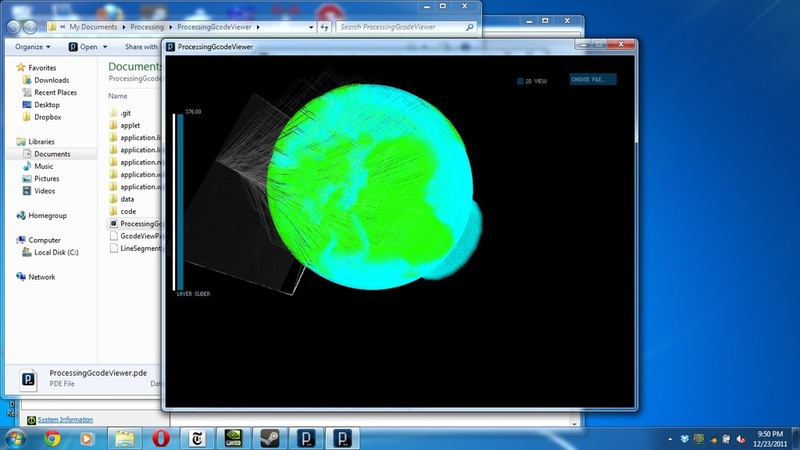
Task: Open Music library in the navigation pane
Action: coord(43,166)
